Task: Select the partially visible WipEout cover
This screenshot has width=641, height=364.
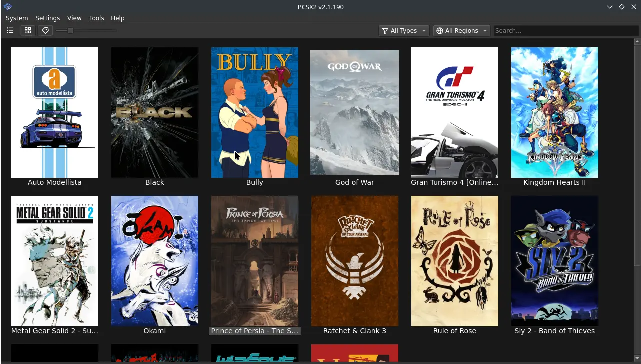Action: (x=255, y=354)
